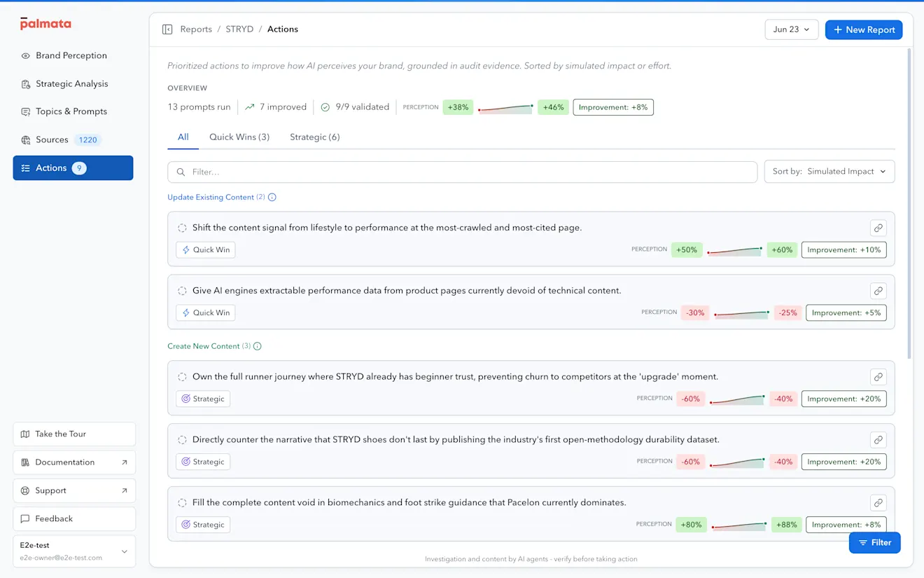The image size is (924, 578).
Task: Click magnifier icon in filter field
Action: pos(181,172)
